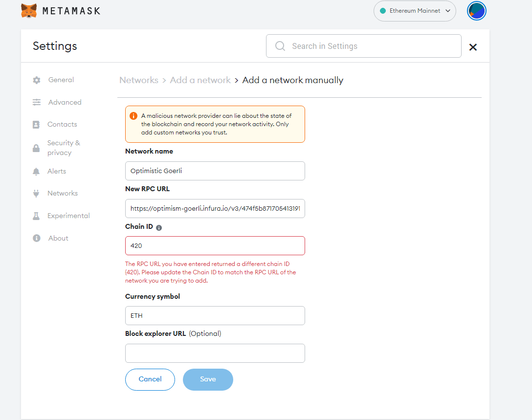
Task: Click the New RPC URL input field
Action: [x=215, y=208]
